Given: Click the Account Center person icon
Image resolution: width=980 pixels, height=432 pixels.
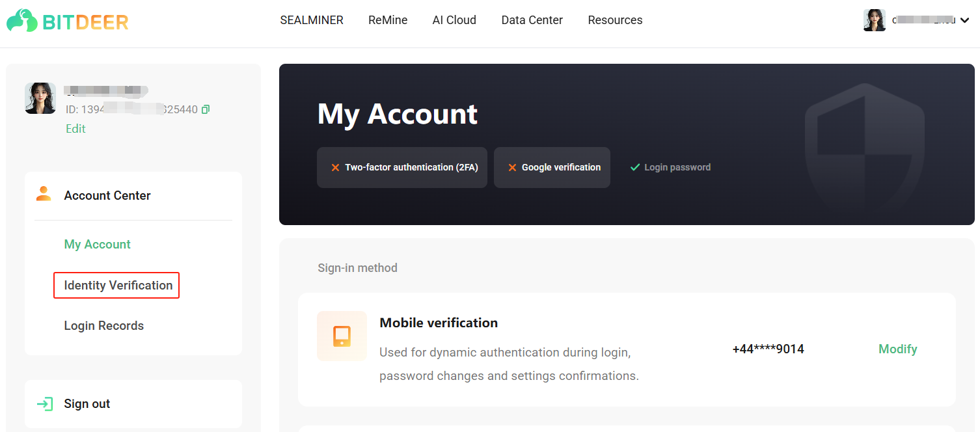Looking at the screenshot, I should (44, 193).
